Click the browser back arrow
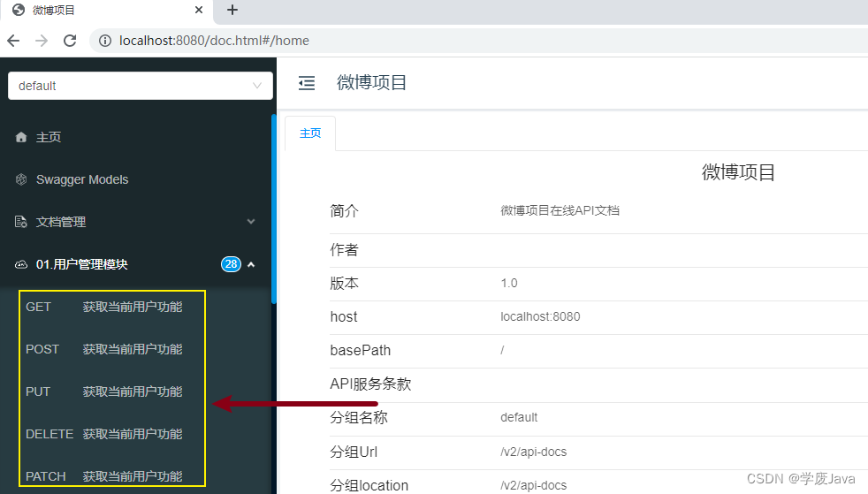The image size is (868, 494). (x=13, y=41)
